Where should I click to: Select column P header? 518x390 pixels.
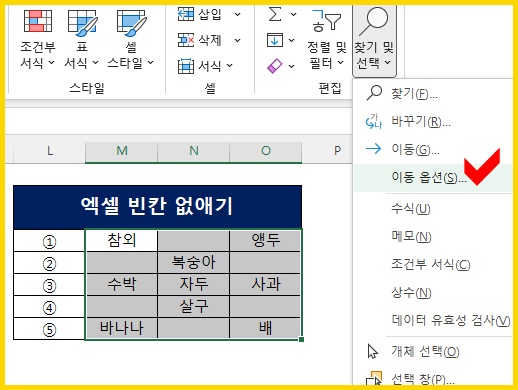click(327, 152)
